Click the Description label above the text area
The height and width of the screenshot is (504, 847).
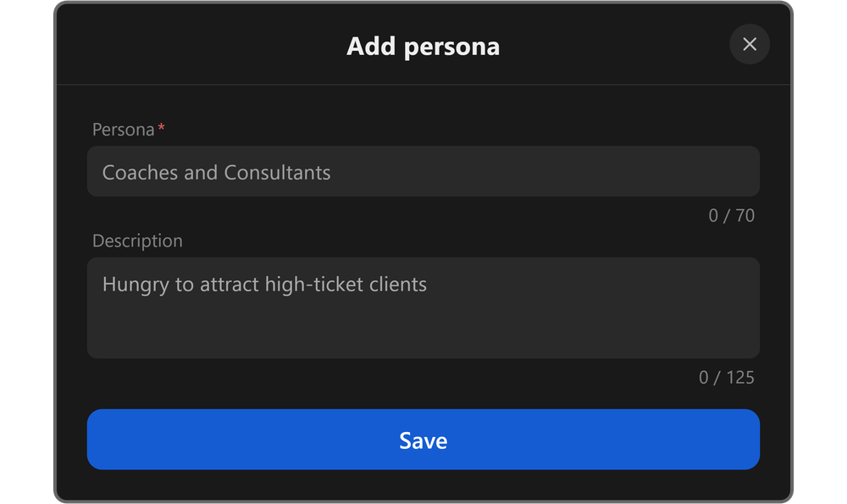click(137, 241)
